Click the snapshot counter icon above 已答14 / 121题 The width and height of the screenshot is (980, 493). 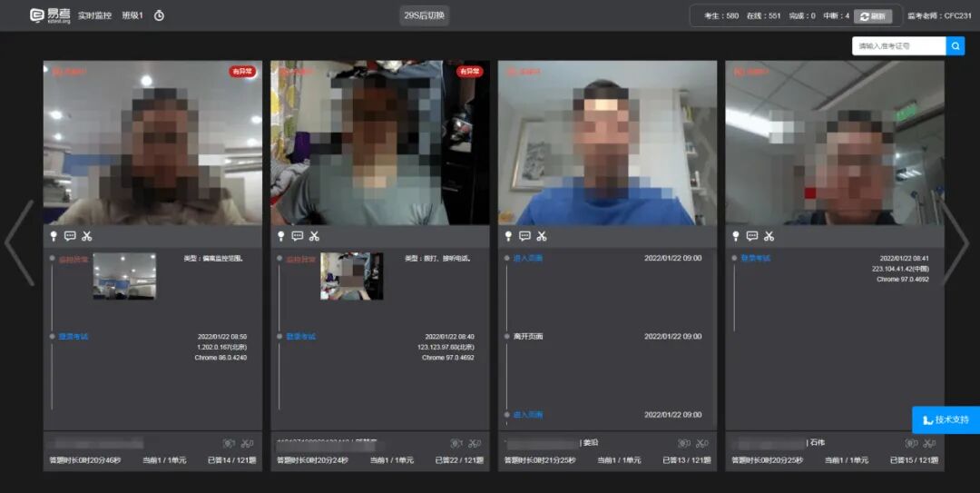(230, 444)
